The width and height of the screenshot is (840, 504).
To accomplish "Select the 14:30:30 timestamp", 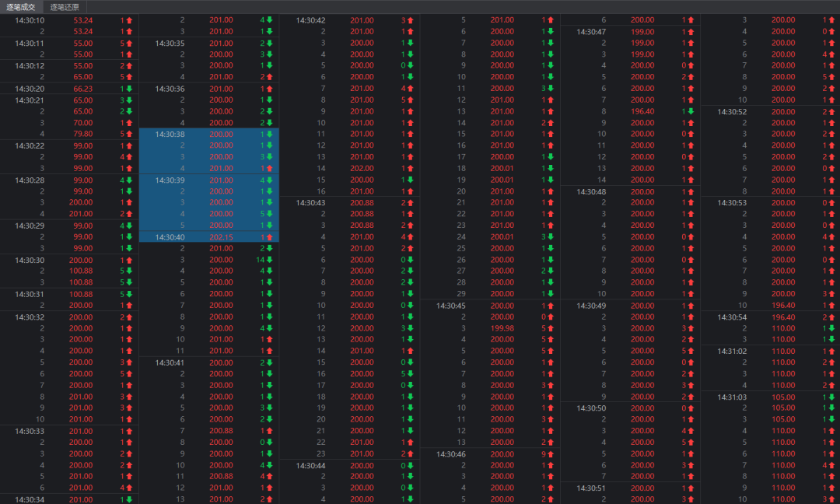I will [30, 261].
